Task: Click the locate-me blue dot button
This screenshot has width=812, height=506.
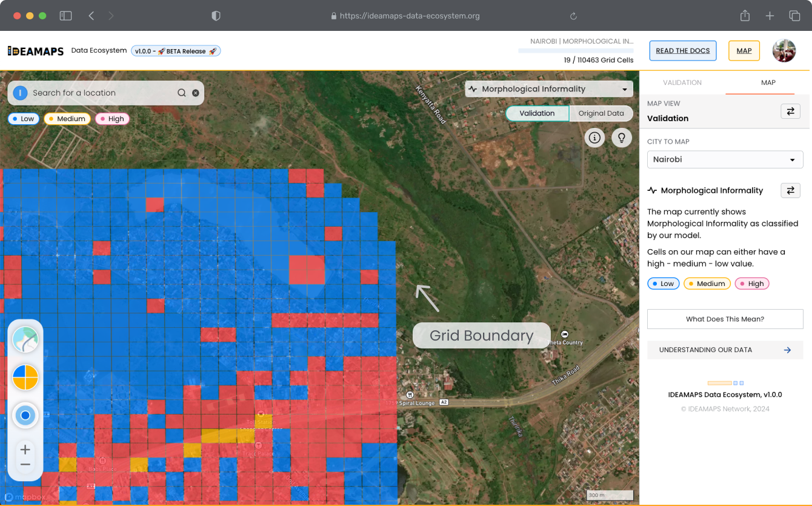Action: [25, 416]
